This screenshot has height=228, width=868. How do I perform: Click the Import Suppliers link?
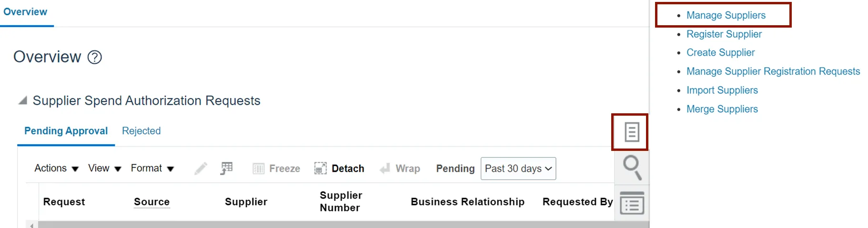pyautogui.click(x=722, y=90)
